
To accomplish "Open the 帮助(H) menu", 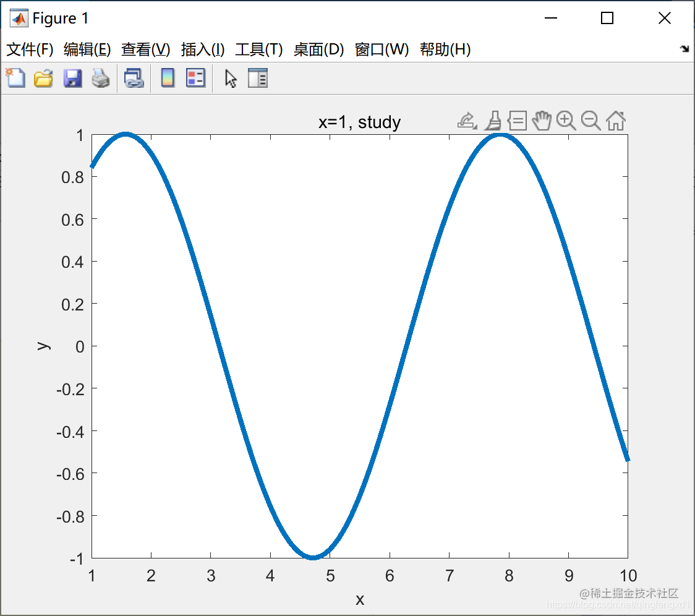I will (x=445, y=49).
